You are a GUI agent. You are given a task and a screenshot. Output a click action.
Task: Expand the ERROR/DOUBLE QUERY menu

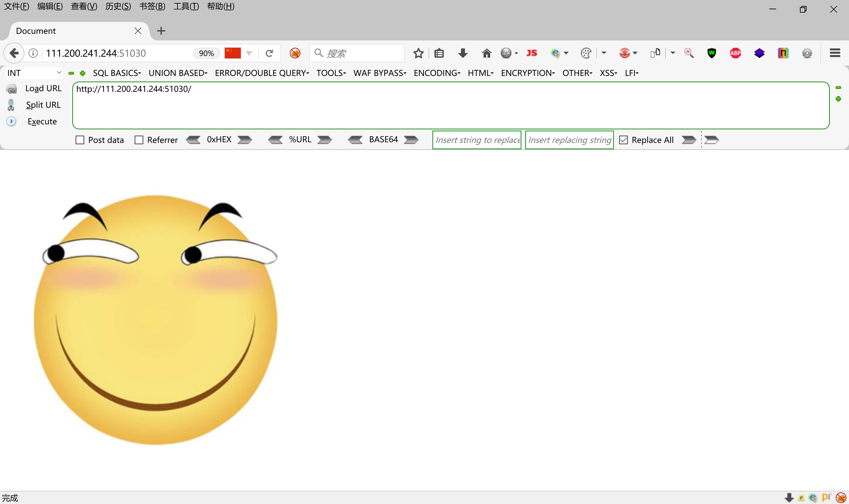[x=262, y=73]
